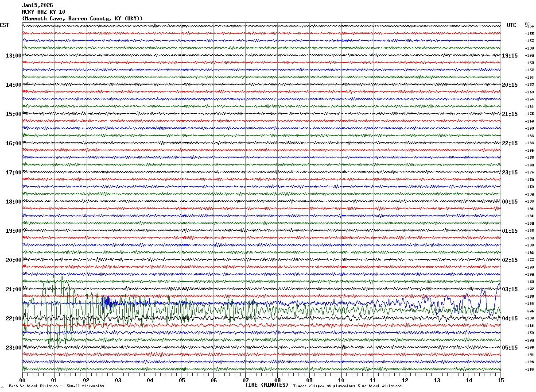Select the 21:00 CST time label
The height and width of the screenshot is (392, 536).
pos(13,289)
